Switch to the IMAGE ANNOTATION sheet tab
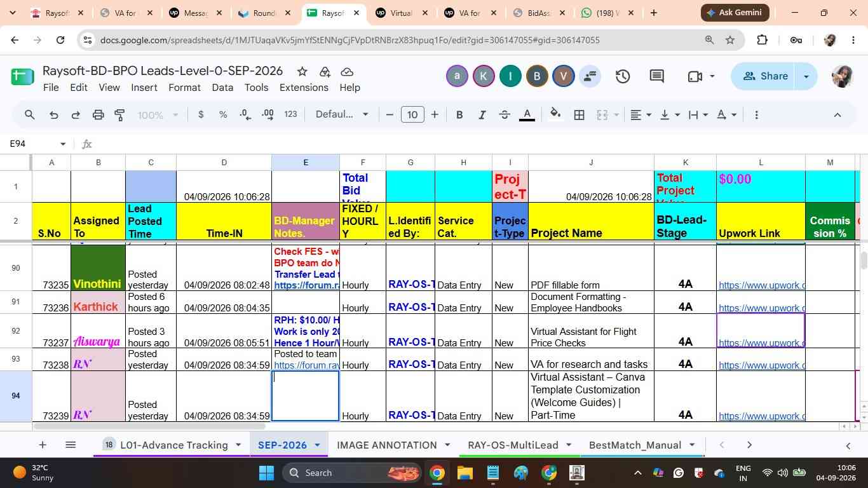 (386, 445)
